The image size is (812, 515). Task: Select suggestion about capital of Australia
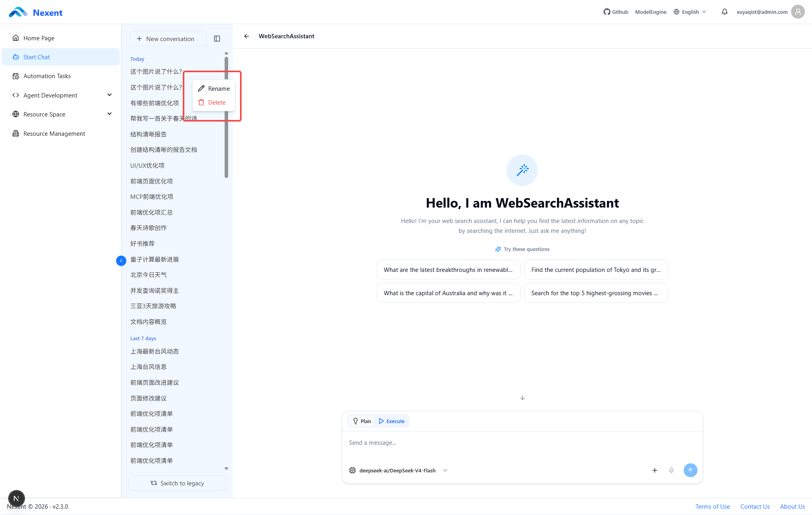[448, 293]
